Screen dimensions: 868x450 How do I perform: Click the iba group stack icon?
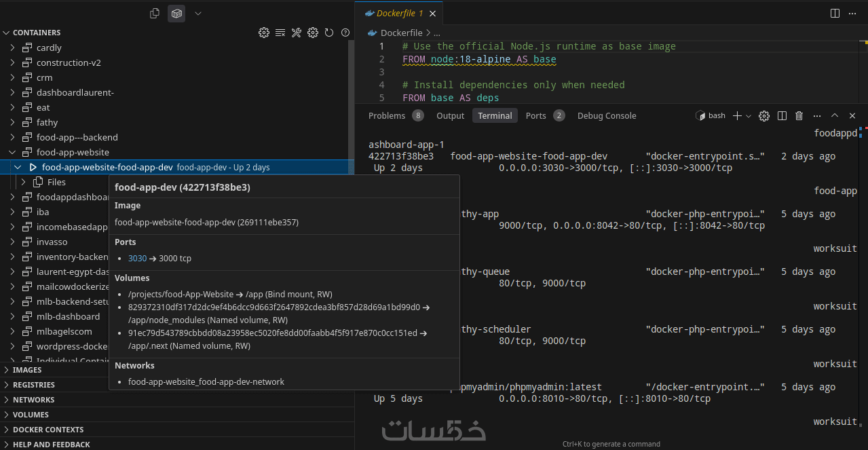click(27, 212)
